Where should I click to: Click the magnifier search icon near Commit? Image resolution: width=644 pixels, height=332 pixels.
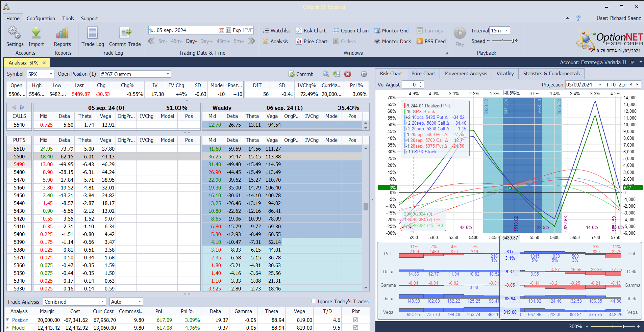click(x=326, y=74)
